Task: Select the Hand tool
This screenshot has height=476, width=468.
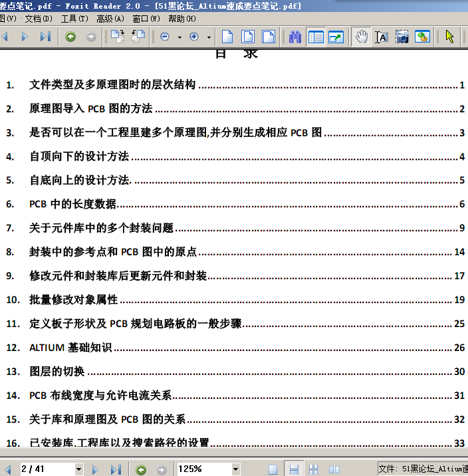Action: 361,37
